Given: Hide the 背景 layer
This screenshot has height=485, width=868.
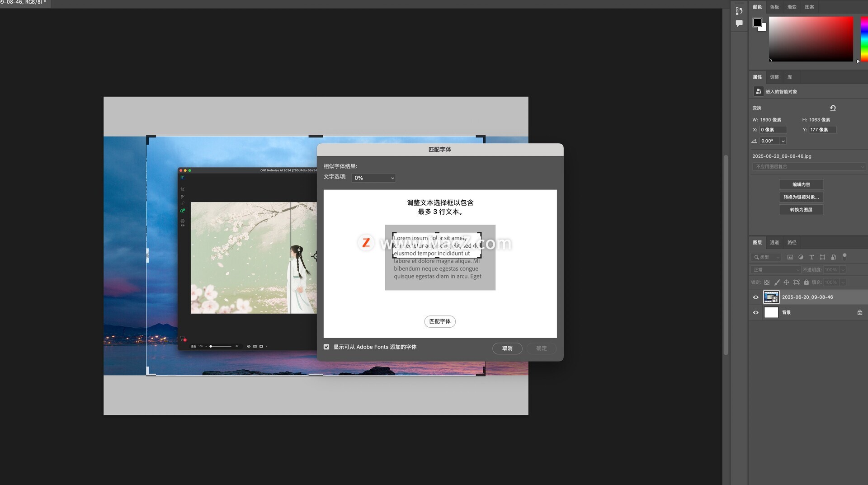Looking at the screenshot, I should [755, 313].
